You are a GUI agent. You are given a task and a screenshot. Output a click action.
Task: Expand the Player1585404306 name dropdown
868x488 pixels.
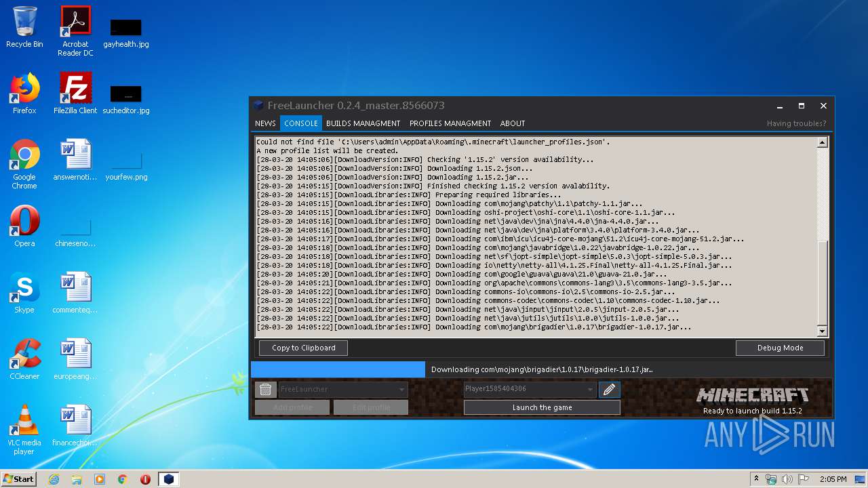coord(591,389)
